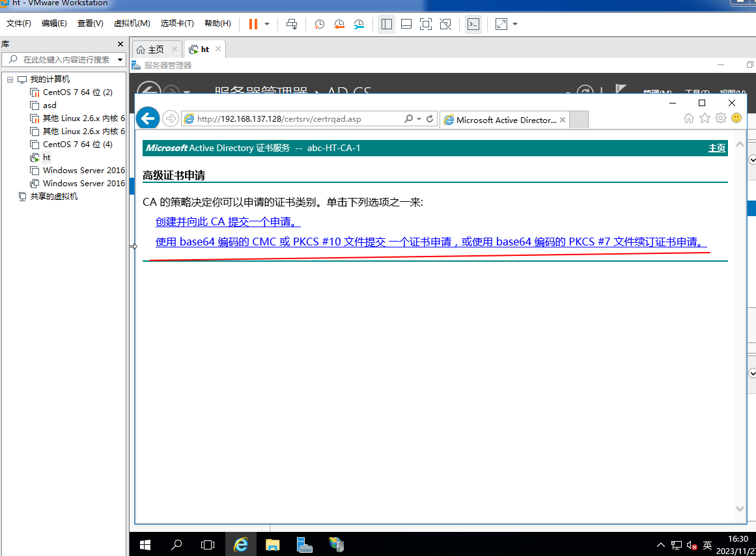756x556 pixels.
Task: Open the 选项卡(T) menu
Action: click(177, 23)
